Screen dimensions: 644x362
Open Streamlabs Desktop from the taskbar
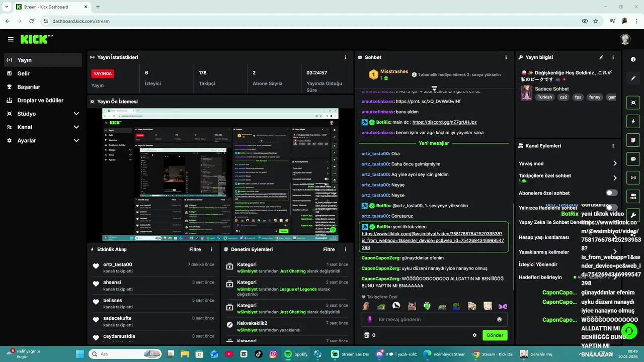click(x=350, y=354)
